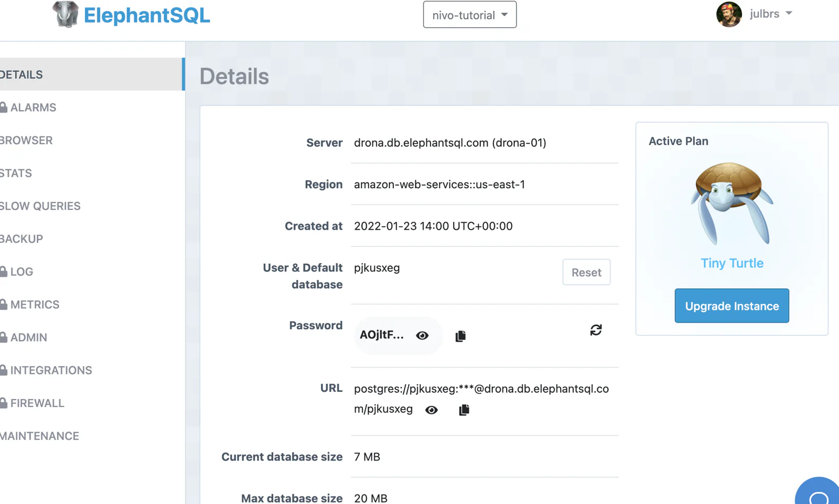Click the 20 MB max size value
839x504 pixels.
tap(371, 498)
